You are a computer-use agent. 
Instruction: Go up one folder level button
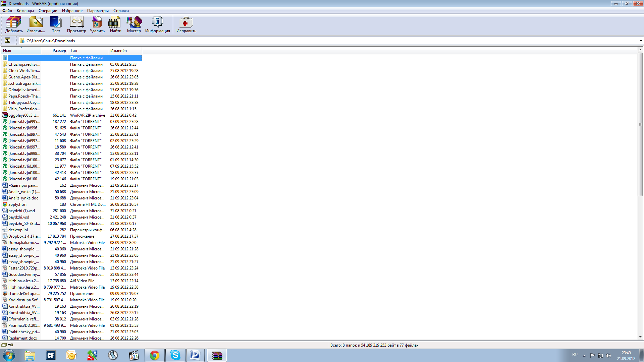point(7,41)
